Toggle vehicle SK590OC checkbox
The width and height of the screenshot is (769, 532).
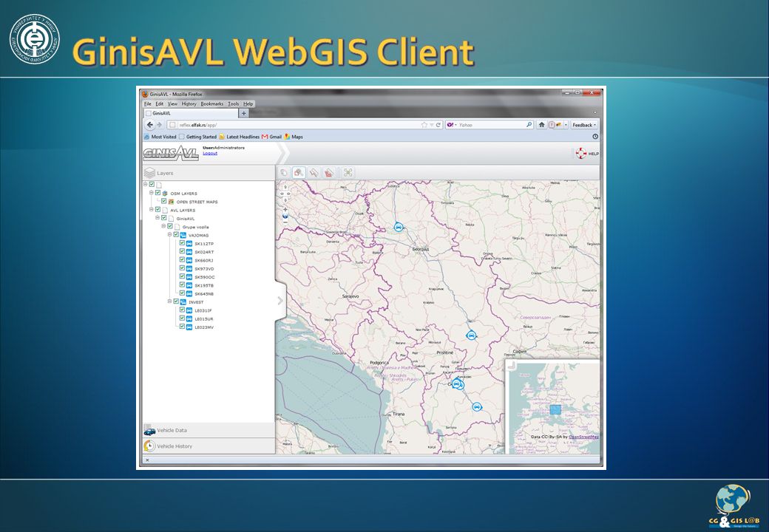(x=182, y=276)
